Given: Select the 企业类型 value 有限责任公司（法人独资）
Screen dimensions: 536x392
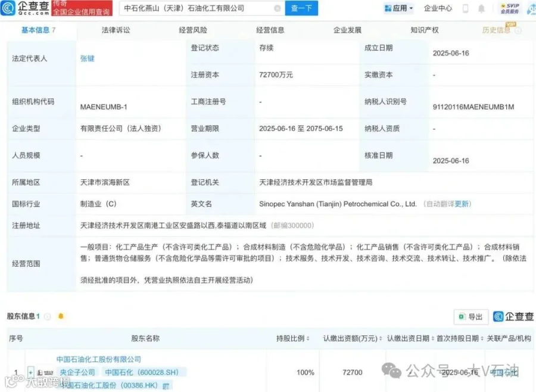Looking at the screenshot, I should click(121, 129).
